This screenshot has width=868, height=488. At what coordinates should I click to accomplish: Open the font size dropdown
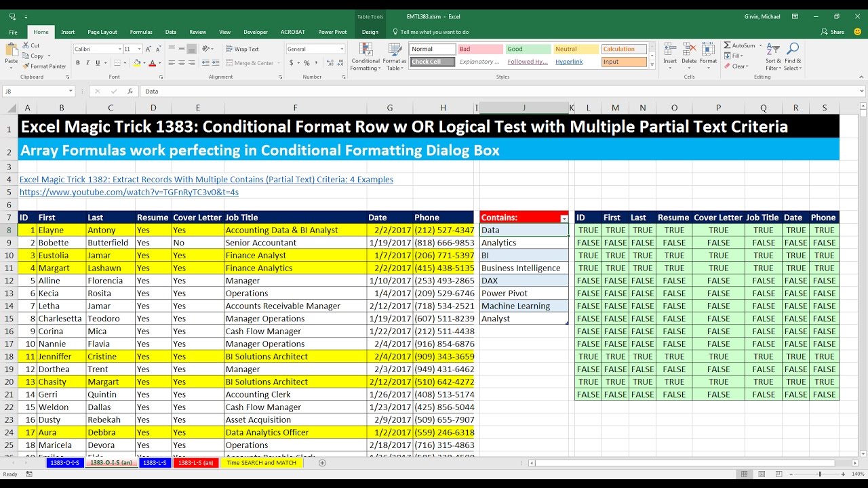(139, 49)
